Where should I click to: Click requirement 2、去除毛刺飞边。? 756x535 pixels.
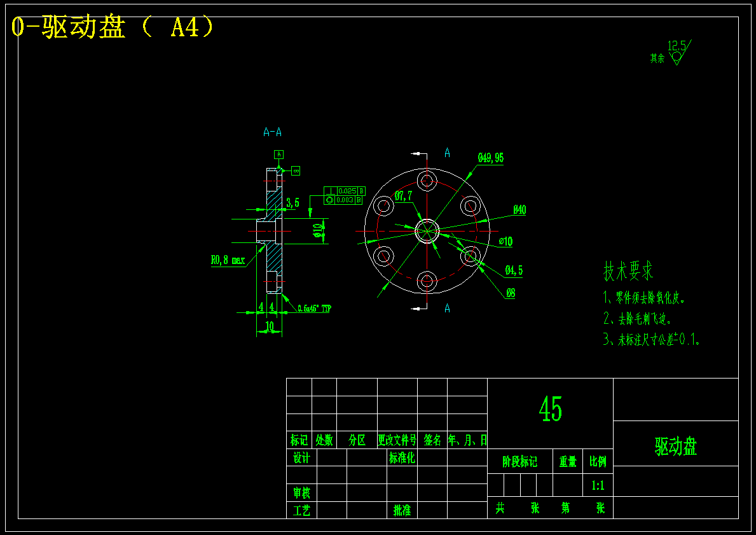tap(637, 319)
